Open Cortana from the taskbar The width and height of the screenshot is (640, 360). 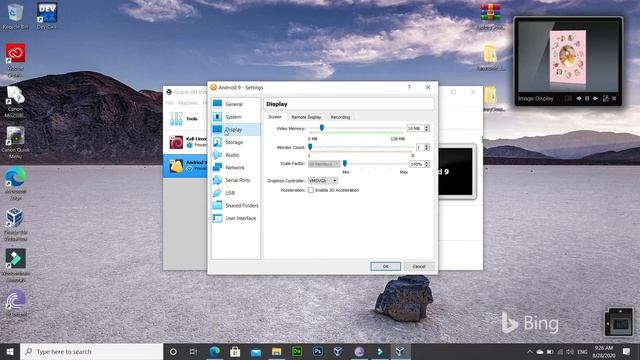[x=173, y=351]
